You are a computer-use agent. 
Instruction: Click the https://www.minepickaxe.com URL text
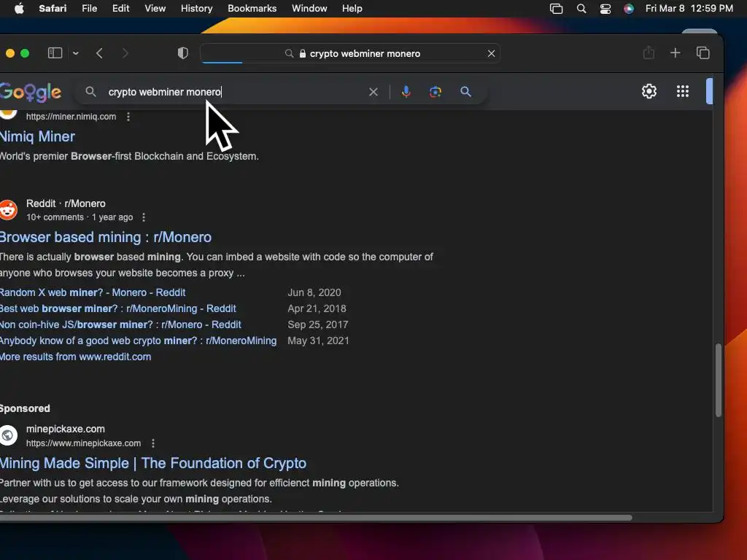pyautogui.click(x=83, y=443)
